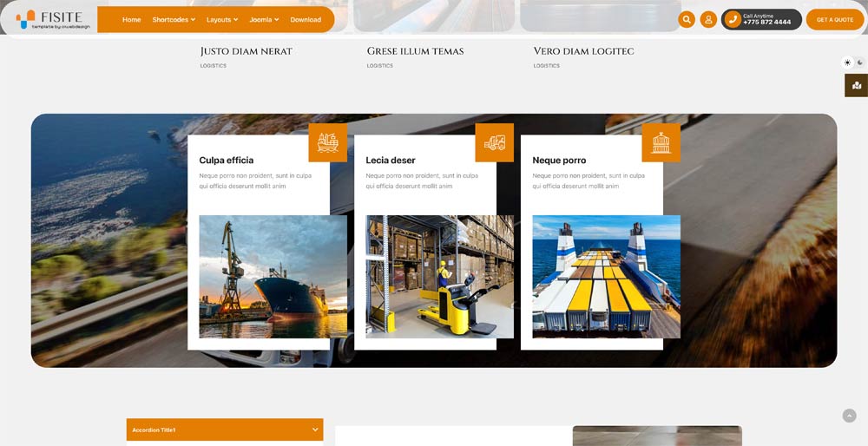Click the orange phone call icon
This screenshot has width=868, height=446.
[733, 20]
